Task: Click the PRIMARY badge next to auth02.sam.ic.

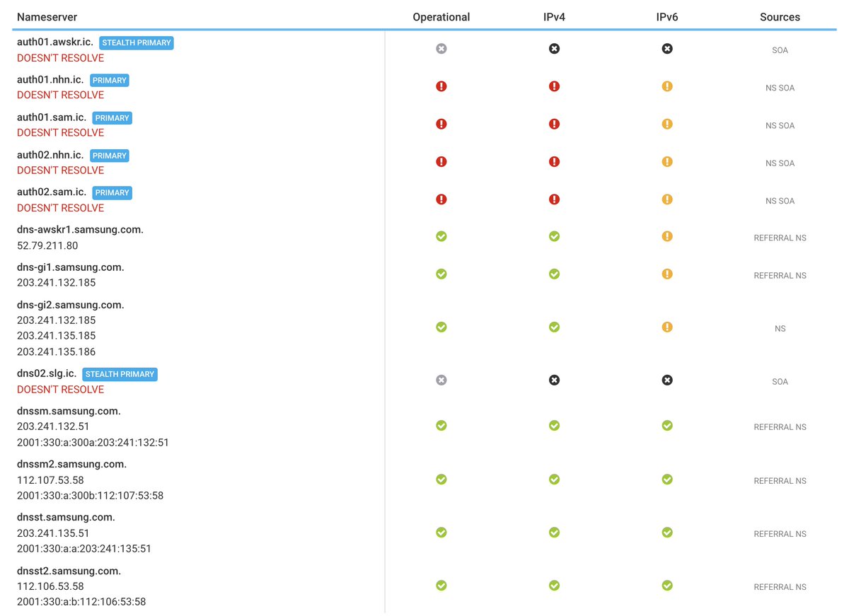Action: tap(112, 193)
